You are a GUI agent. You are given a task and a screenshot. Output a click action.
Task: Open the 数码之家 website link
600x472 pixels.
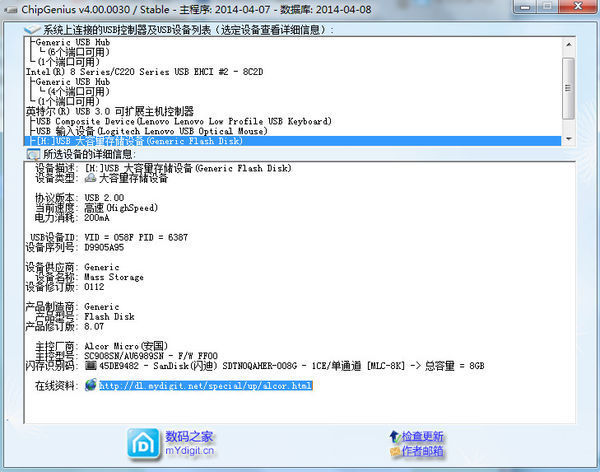tap(189, 436)
